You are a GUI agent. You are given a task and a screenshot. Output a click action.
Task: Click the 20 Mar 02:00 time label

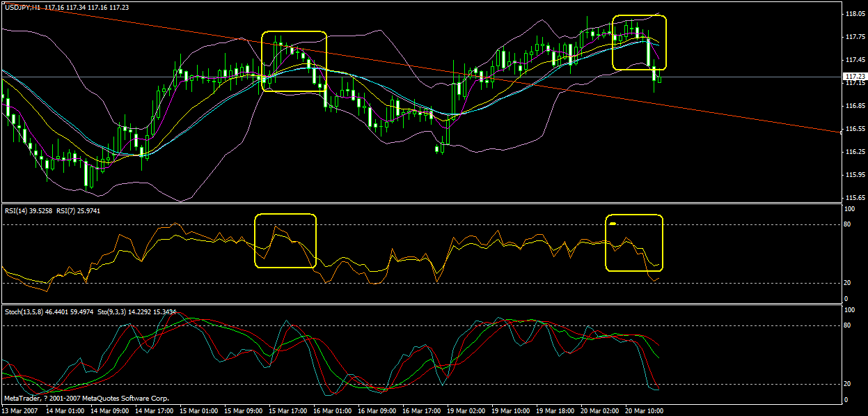coord(599,411)
